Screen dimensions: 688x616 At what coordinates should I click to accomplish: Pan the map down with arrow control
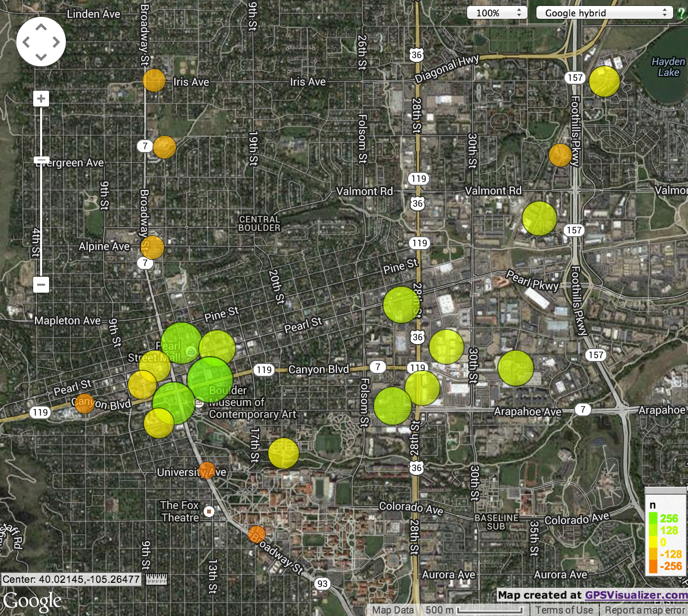click(x=41, y=57)
